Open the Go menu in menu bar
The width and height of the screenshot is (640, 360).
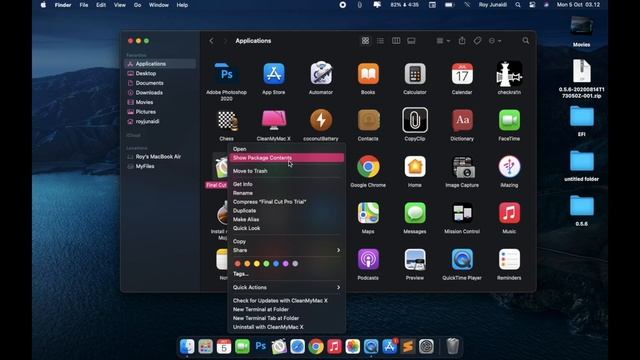tap(137, 5)
